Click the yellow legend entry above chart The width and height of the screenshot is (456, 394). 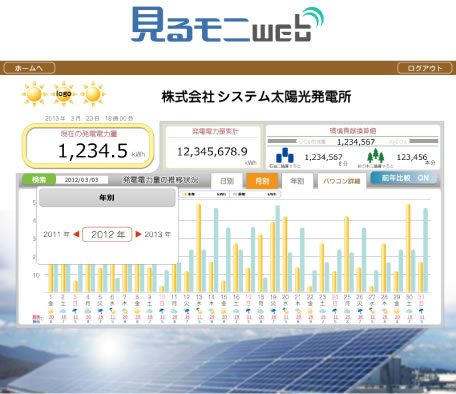point(204,194)
